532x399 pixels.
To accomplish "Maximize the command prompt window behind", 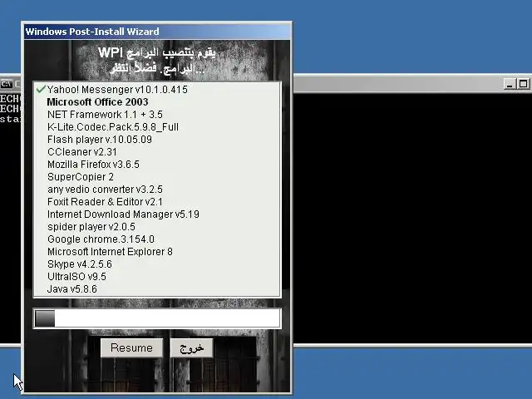I will (x=523, y=83).
